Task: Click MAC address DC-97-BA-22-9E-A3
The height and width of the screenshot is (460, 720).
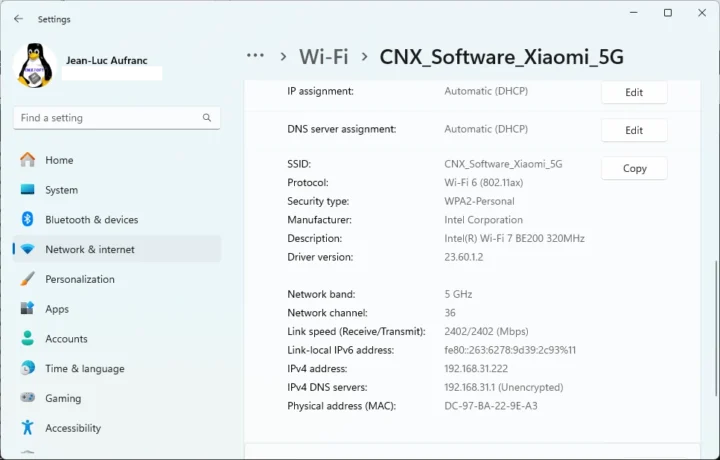Action: point(491,406)
